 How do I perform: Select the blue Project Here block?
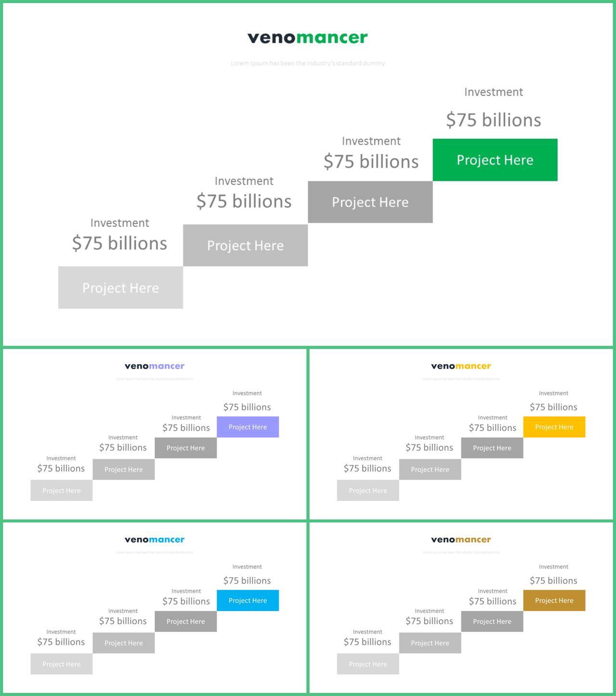coord(248,600)
